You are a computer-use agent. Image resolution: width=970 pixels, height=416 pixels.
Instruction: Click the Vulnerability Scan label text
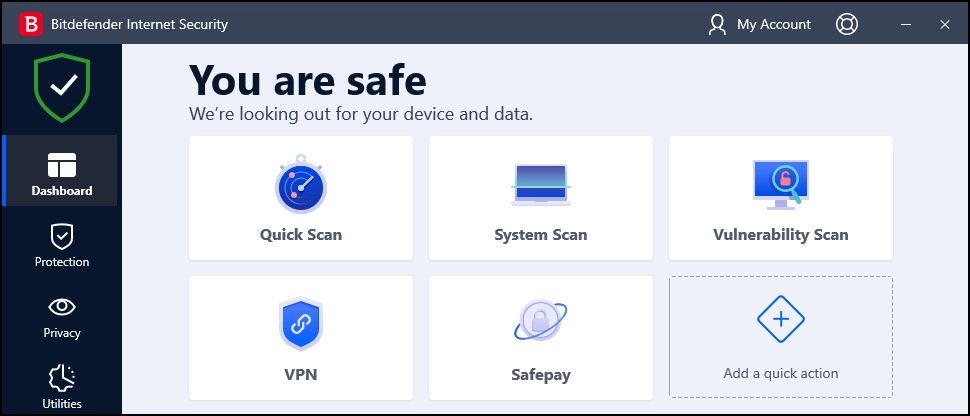(781, 235)
